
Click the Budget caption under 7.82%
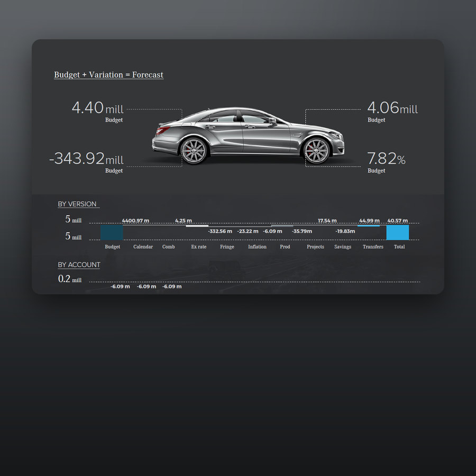click(x=377, y=171)
